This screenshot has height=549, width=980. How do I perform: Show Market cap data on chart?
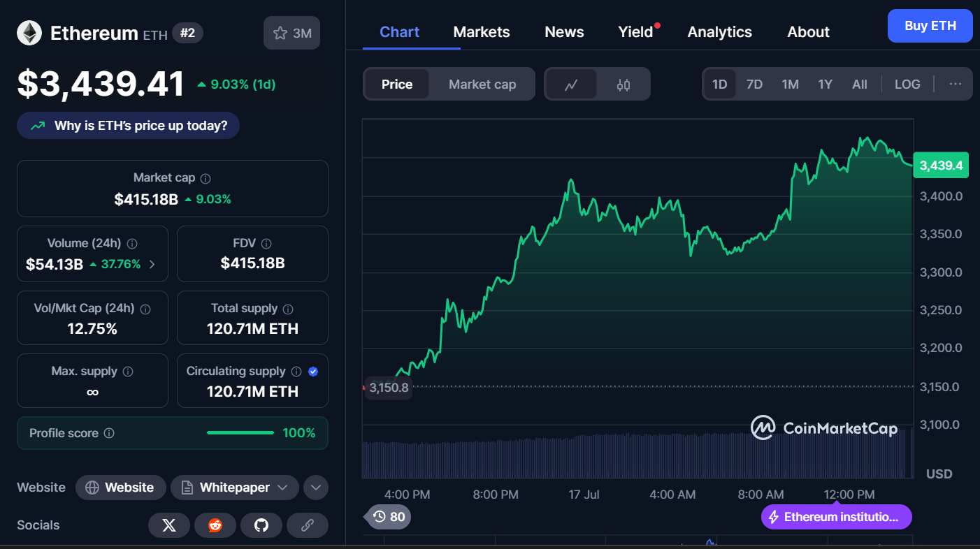tap(482, 85)
